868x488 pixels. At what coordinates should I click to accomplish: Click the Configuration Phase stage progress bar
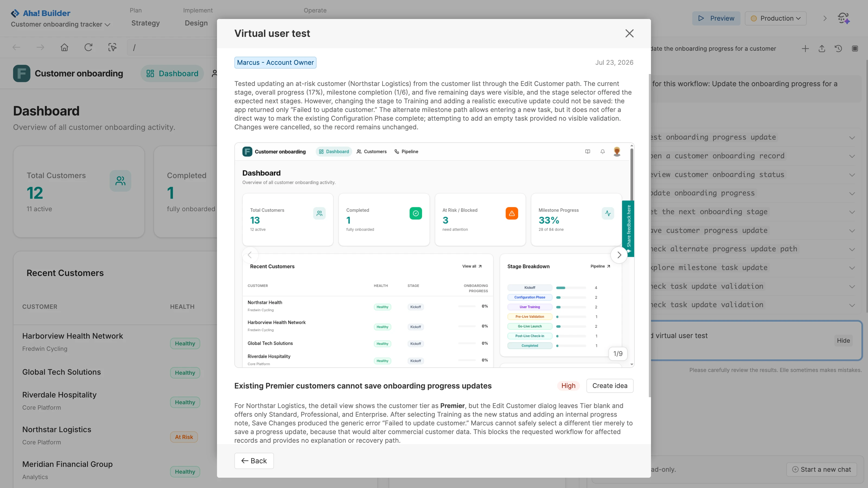pyautogui.click(x=571, y=297)
